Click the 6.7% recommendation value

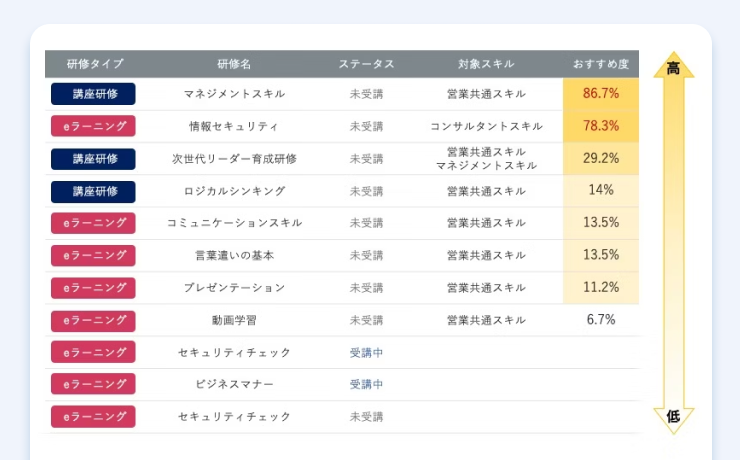601,319
